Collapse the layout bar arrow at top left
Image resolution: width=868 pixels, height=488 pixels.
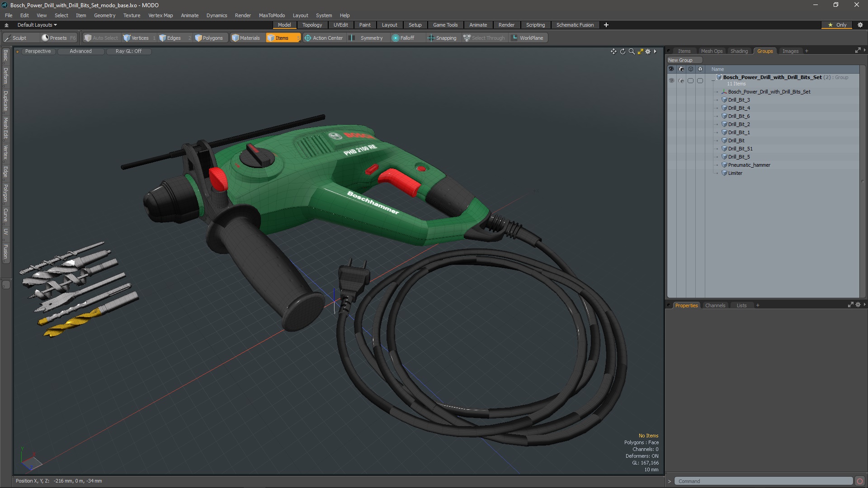6,25
